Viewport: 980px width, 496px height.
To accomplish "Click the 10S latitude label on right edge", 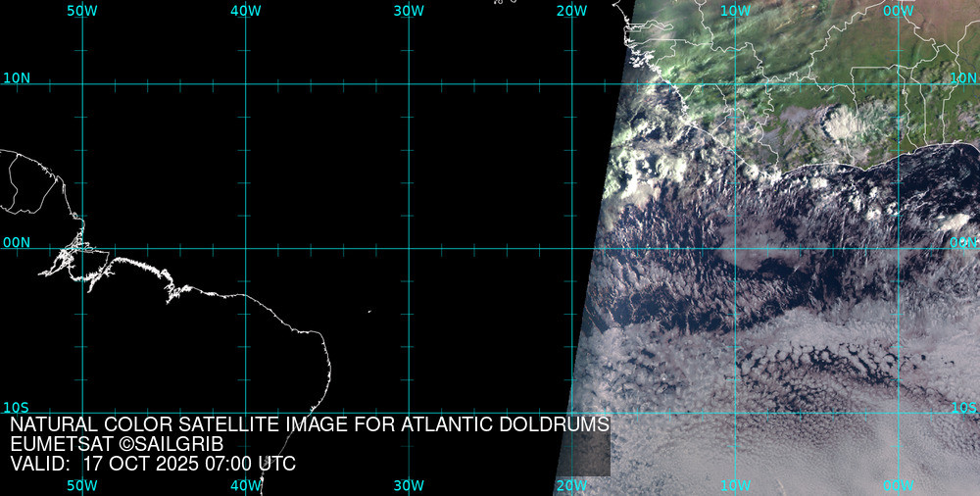I will (963, 407).
